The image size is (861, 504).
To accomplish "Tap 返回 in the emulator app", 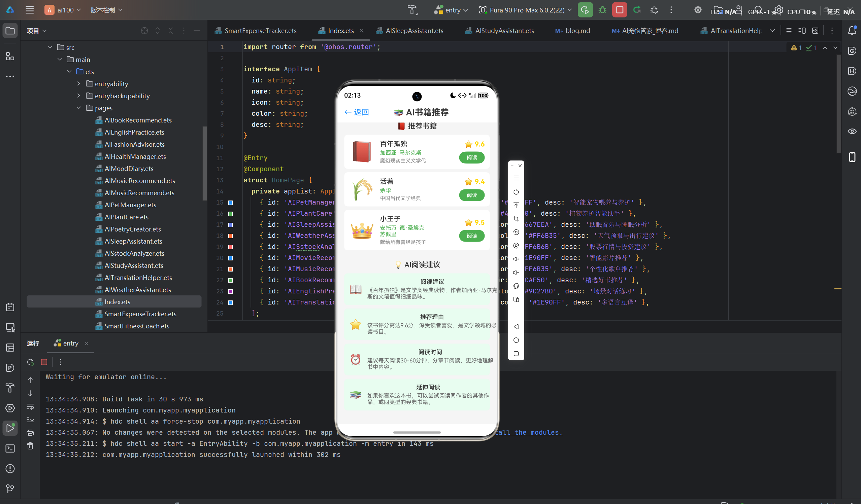I will click(x=357, y=112).
